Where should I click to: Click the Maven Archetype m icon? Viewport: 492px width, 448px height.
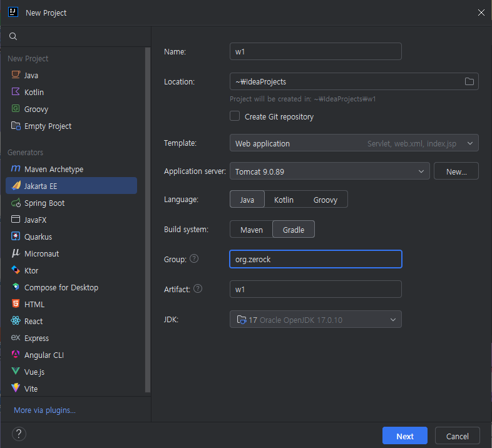pyautogui.click(x=16, y=168)
